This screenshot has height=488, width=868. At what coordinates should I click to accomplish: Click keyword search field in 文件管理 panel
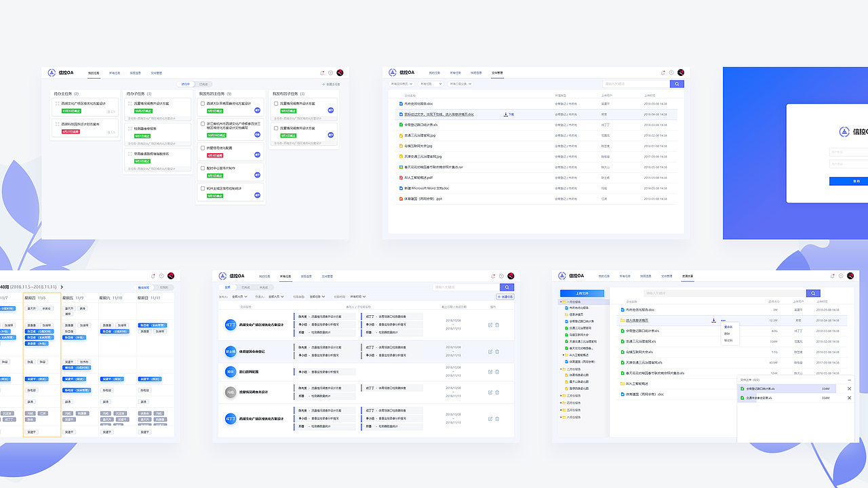click(635, 84)
